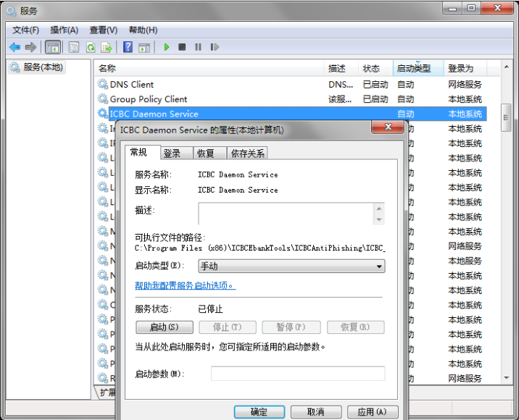The image size is (519, 420).
Task: Click the Export List toolbar icon
Action: pyautogui.click(x=107, y=47)
